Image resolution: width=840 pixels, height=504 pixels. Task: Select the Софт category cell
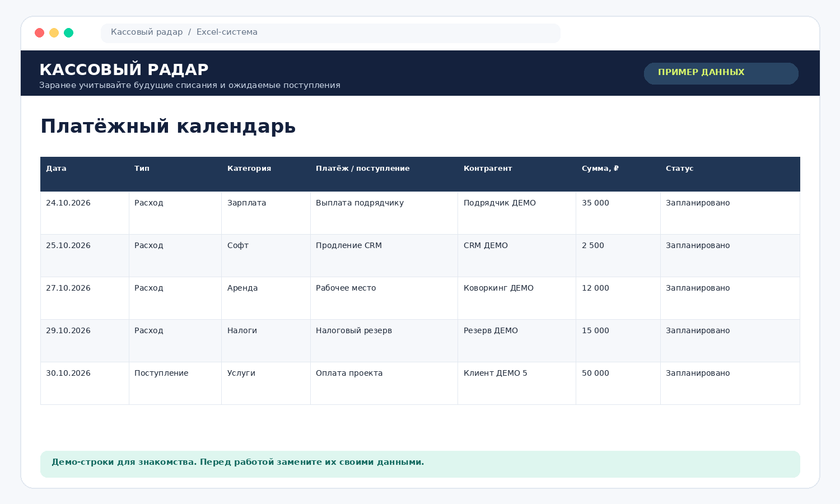pos(266,255)
